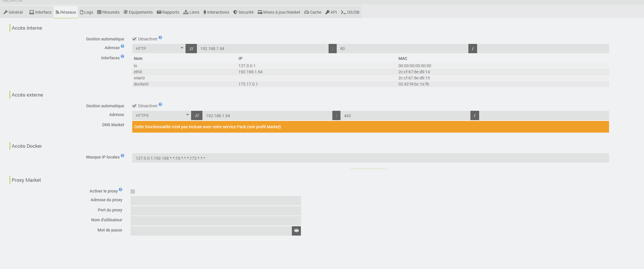
Task: Click the external access path field
Action: tap(544, 115)
